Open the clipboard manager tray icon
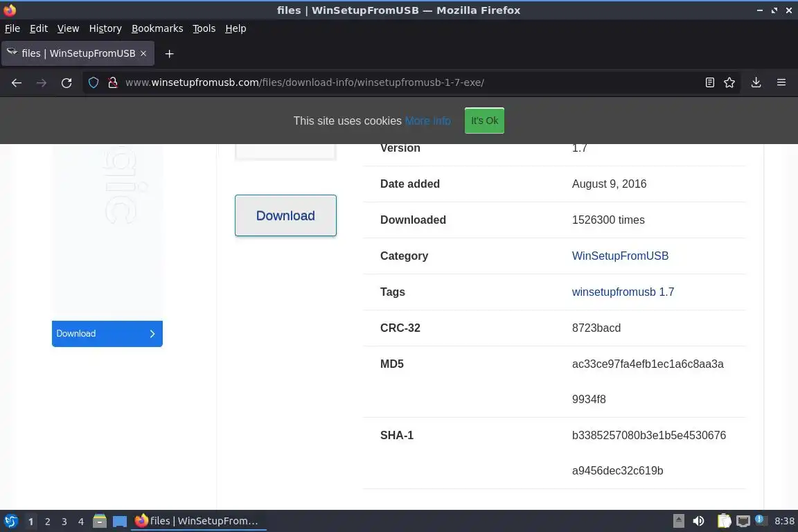The image size is (798, 532). click(724, 522)
